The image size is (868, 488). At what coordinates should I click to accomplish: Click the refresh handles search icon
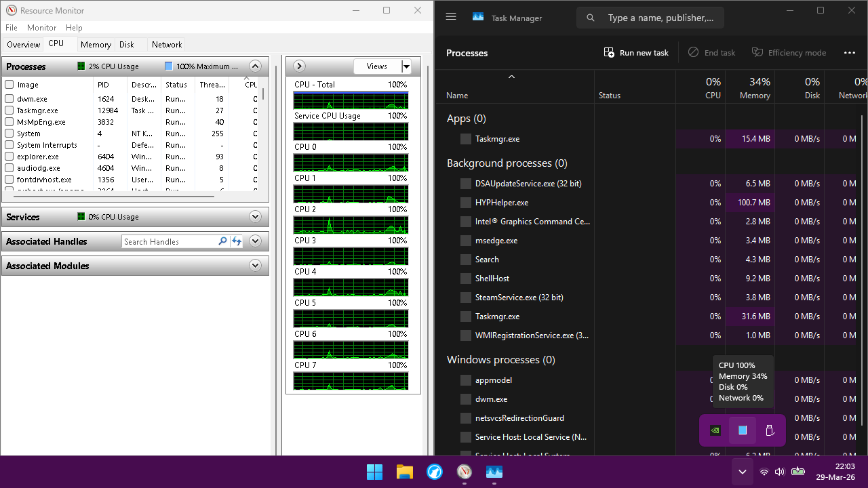coord(236,241)
